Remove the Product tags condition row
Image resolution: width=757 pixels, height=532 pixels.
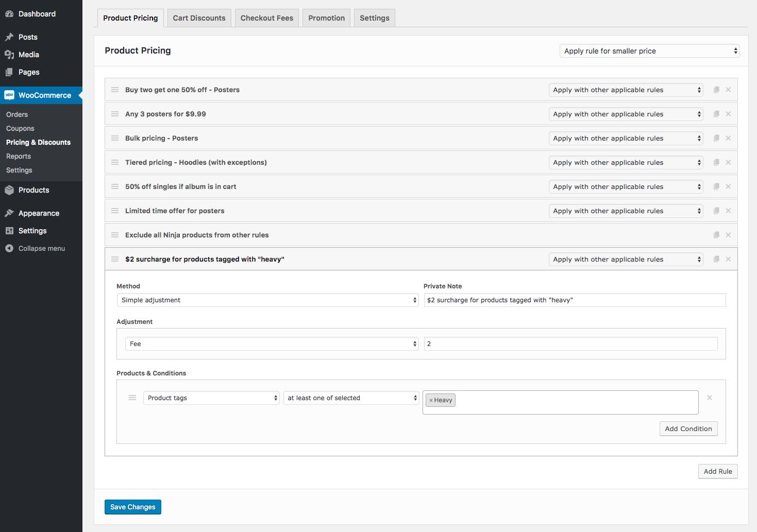(x=710, y=398)
